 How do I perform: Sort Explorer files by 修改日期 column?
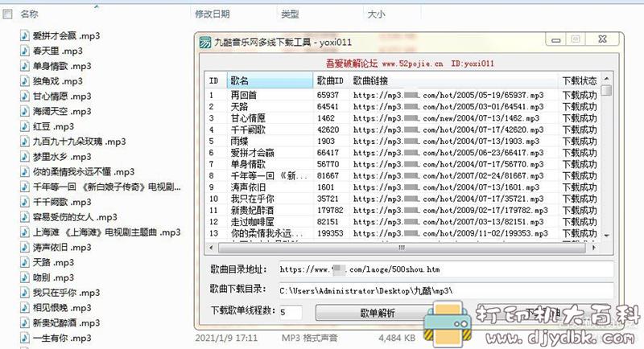tap(212, 14)
